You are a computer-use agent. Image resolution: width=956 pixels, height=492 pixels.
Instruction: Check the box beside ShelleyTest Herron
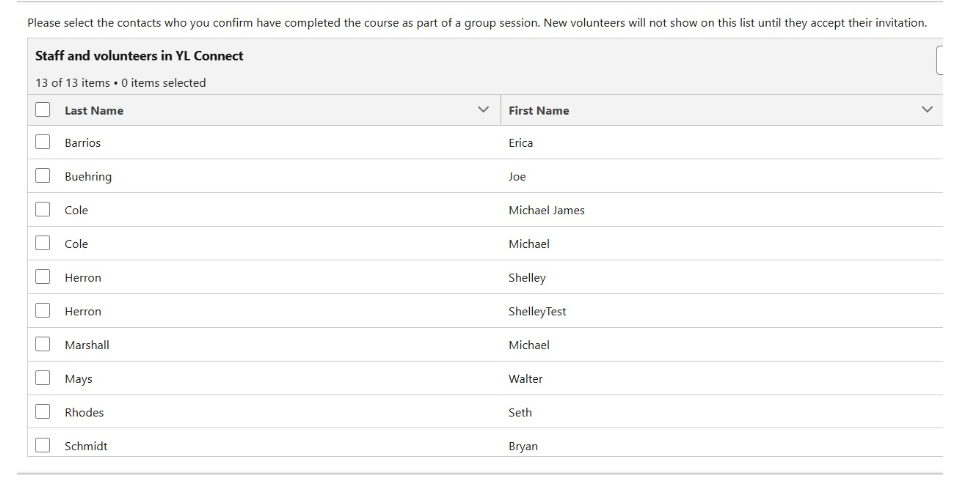tap(42, 311)
